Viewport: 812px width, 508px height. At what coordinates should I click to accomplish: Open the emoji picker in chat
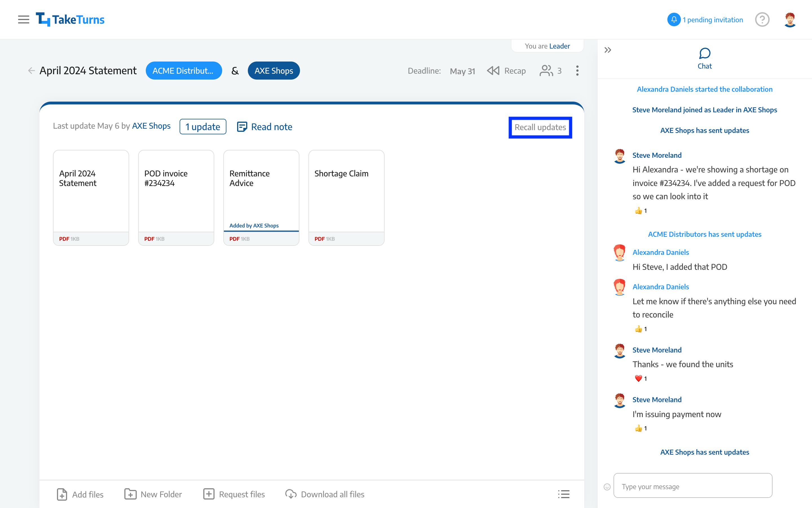607,487
